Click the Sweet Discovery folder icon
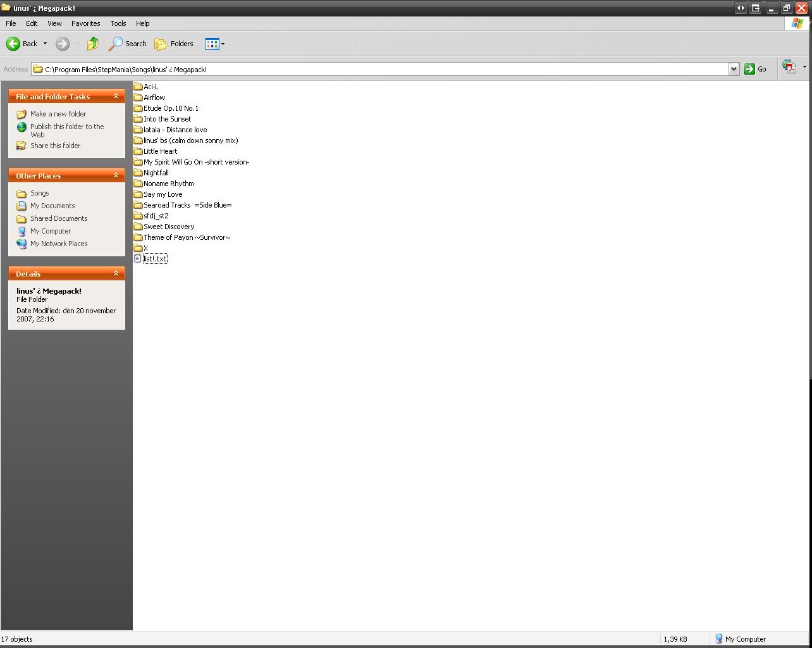Screen dimensions: 812x648 click(x=138, y=227)
